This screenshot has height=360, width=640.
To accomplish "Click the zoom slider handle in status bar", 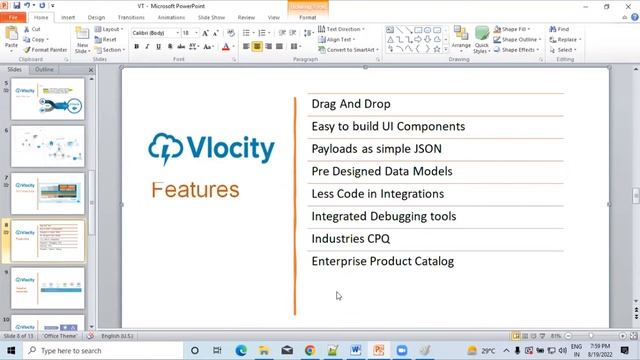I will [591, 336].
